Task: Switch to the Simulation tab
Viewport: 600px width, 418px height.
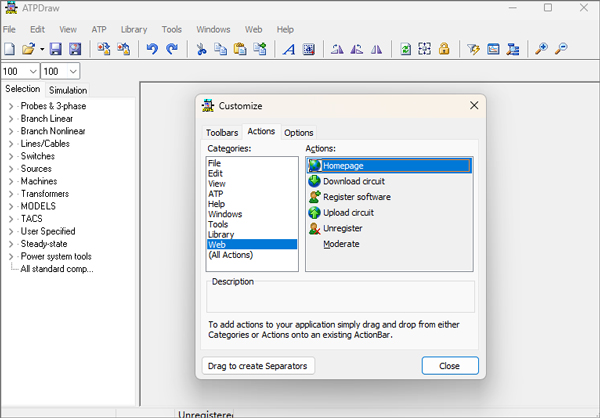Action: point(68,90)
